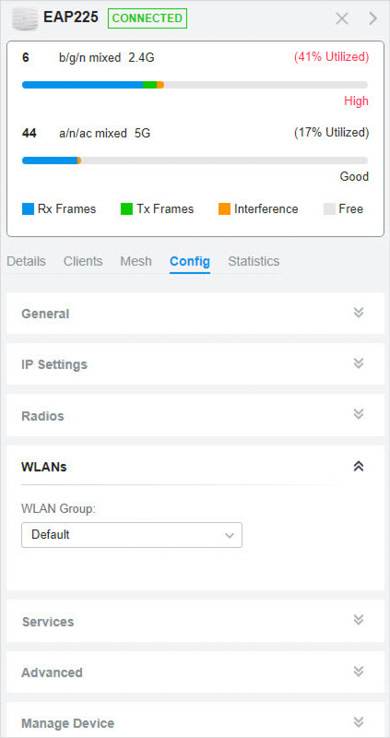390x738 pixels.
Task: Expand the Services section
Action: coord(195,621)
